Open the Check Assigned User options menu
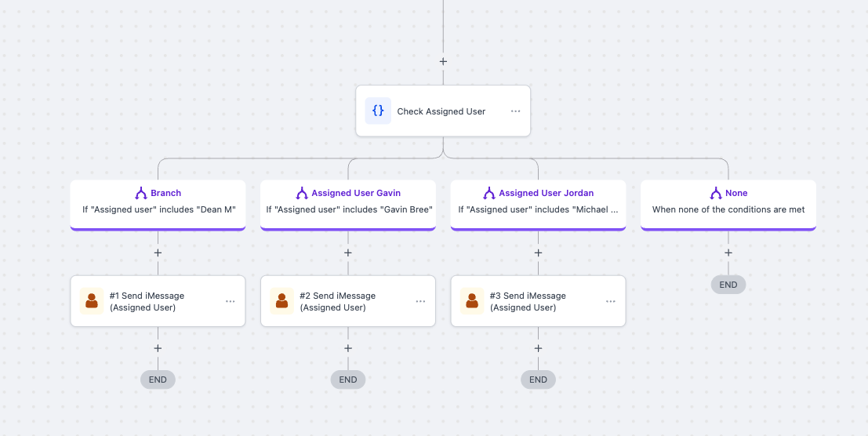 coord(515,111)
